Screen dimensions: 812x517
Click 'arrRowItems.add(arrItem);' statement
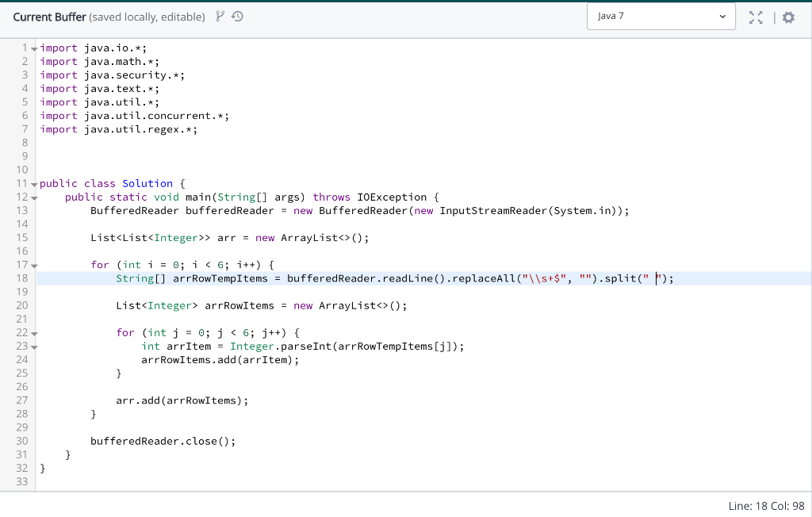coord(220,360)
